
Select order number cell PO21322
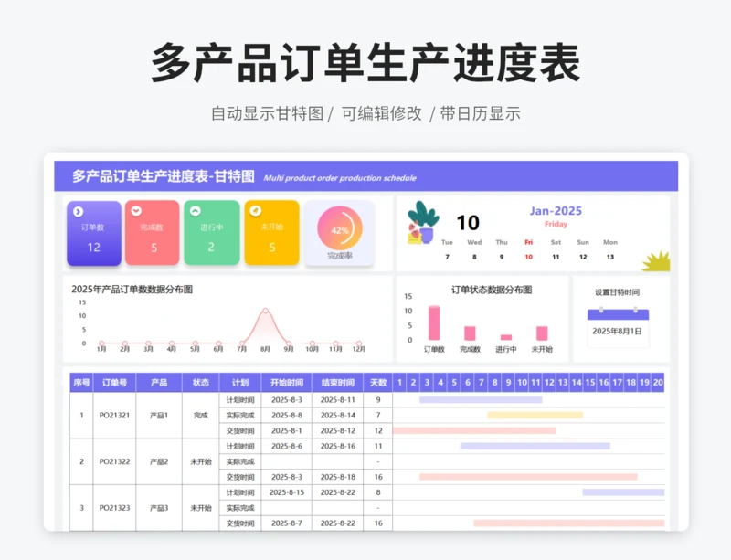pos(115,461)
